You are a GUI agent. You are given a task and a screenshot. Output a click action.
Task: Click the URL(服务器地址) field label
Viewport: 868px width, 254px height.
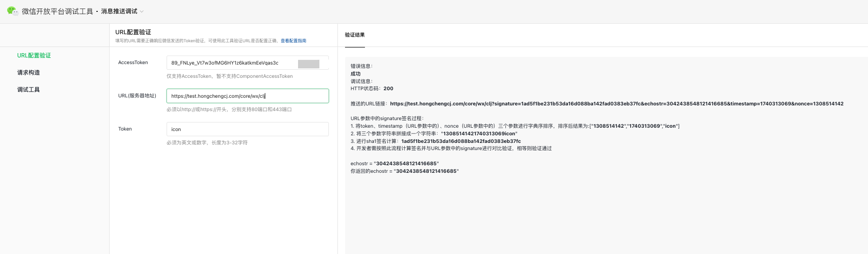click(137, 96)
